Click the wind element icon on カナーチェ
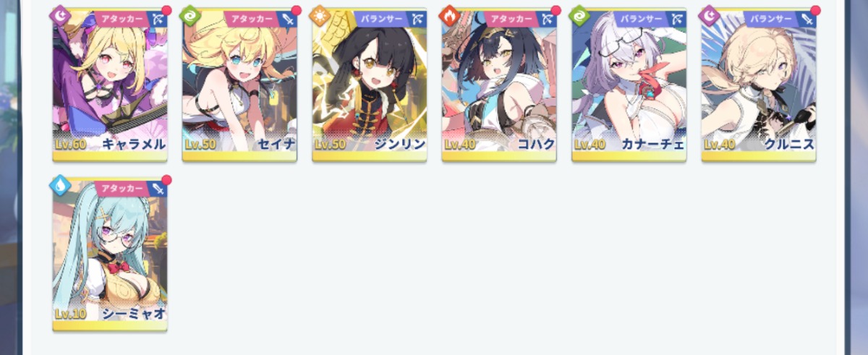Viewport: 868px width, 355px height. coord(579,14)
